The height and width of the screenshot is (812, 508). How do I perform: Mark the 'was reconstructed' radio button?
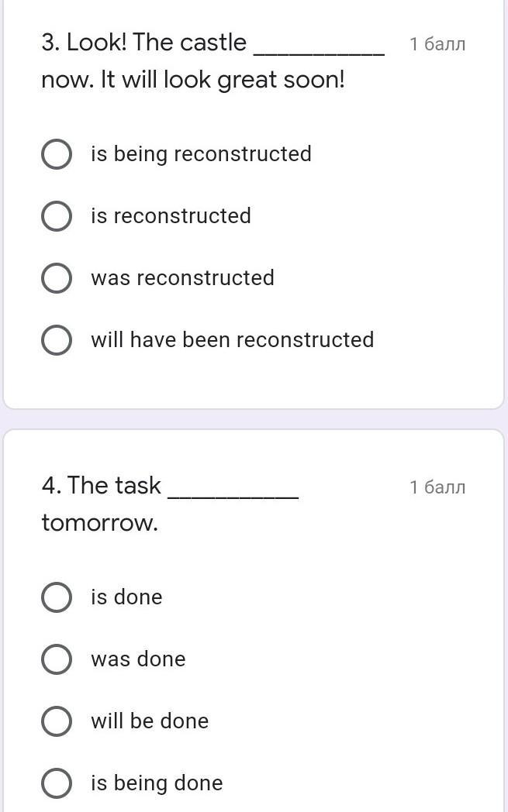57,278
